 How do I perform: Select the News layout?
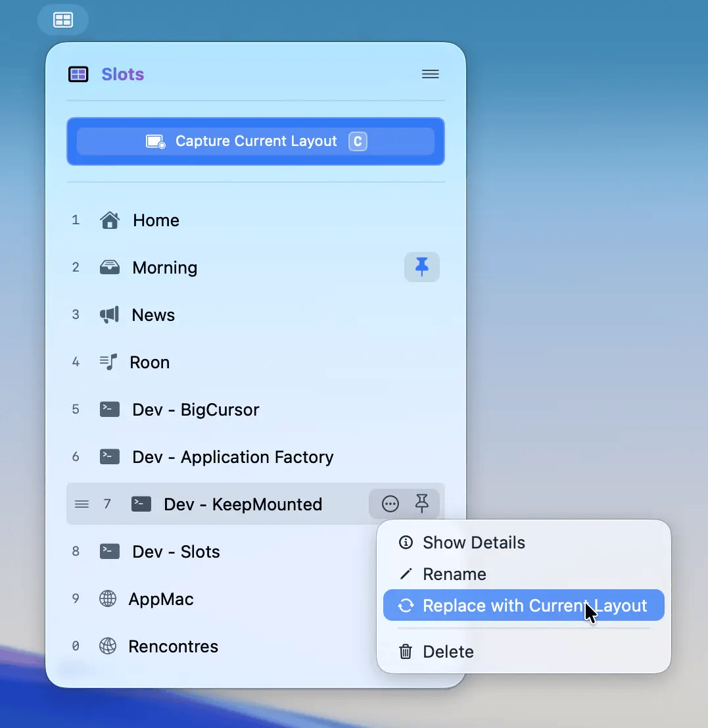coord(256,315)
